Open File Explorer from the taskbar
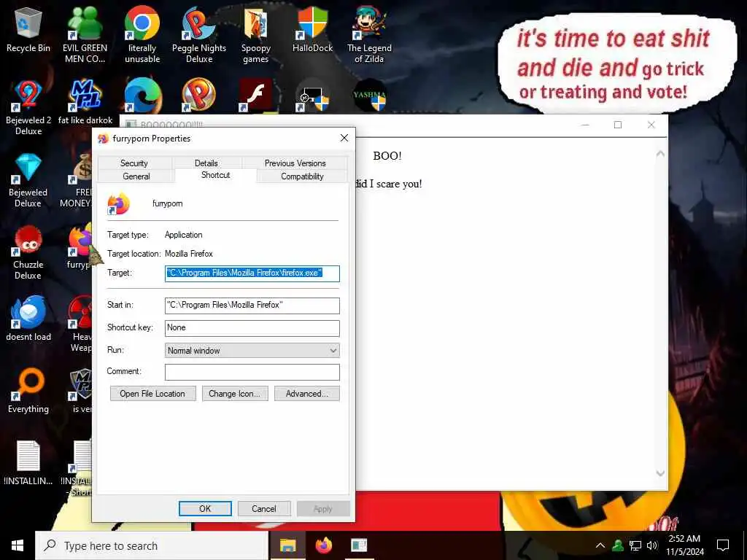Image resolution: width=747 pixels, height=560 pixels. [x=287, y=545]
